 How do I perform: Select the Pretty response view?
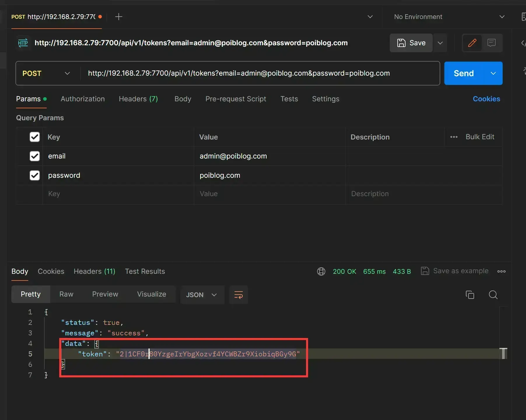tap(31, 294)
